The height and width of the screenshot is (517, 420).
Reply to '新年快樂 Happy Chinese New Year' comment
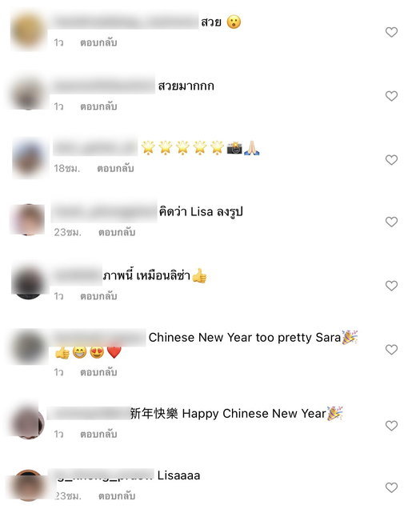(98, 434)
